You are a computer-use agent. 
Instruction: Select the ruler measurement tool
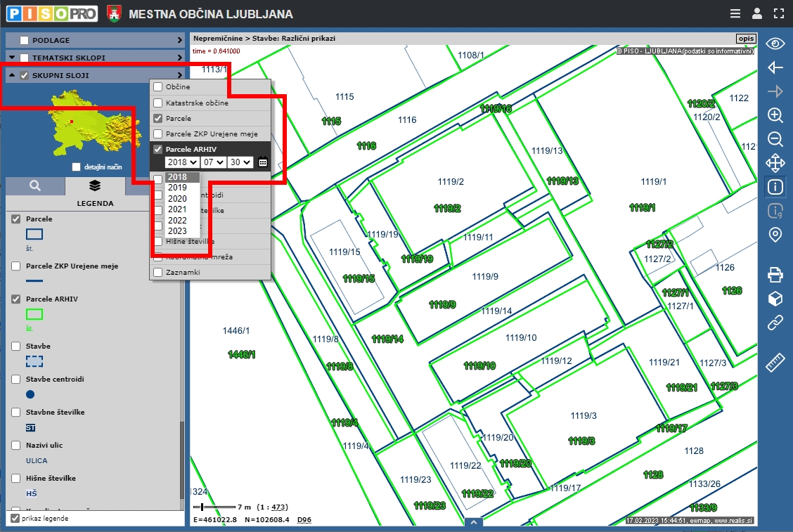[x=775, y=363]
